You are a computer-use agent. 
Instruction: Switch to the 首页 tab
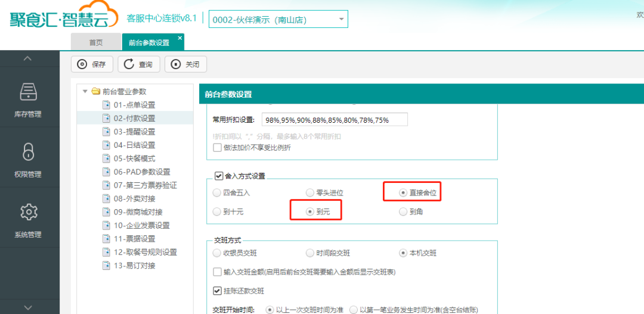(95, 42)
